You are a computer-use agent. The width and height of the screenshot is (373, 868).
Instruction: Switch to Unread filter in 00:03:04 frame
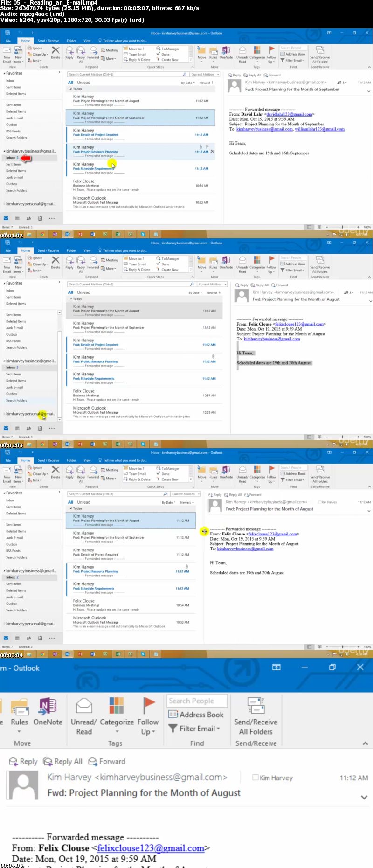click(x=84, y=502)
